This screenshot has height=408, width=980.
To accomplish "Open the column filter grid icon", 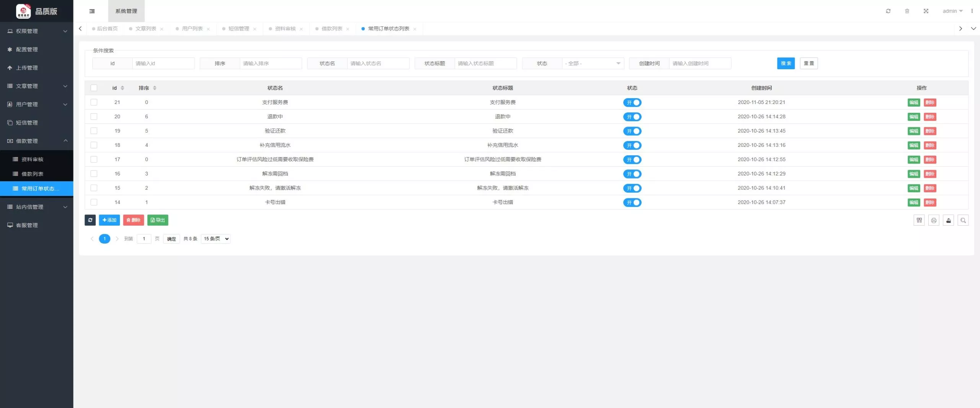I will click(919, 220).
